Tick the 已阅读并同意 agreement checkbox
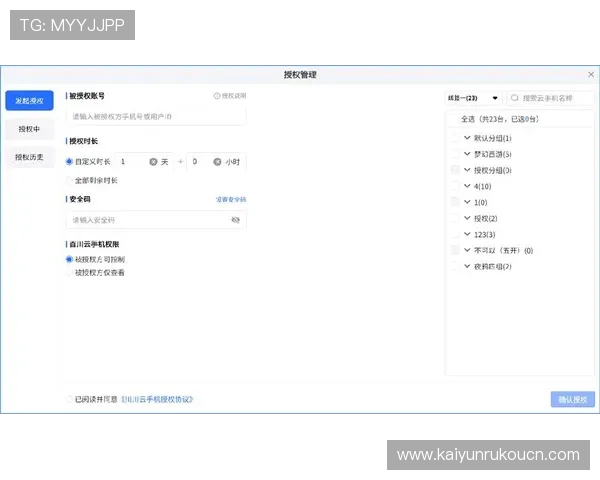Image resolution: width=600 pixels, height=480 pixels. 69,399
